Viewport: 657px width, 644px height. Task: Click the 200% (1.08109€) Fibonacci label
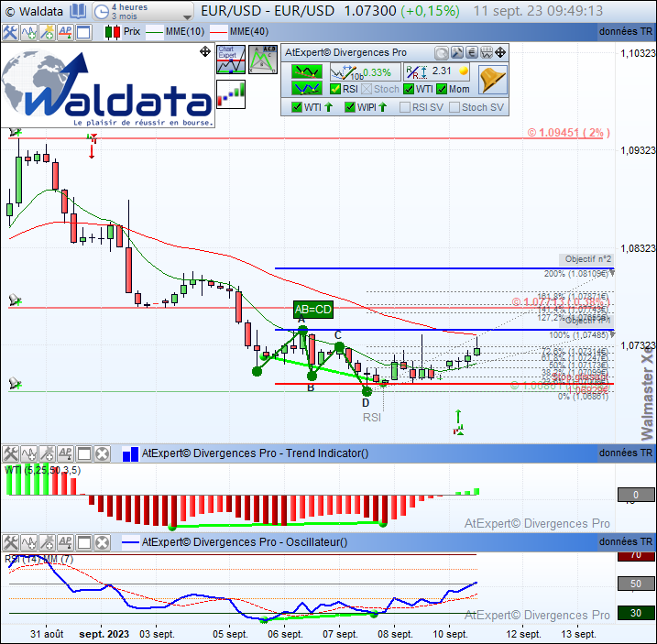point(575,274)
